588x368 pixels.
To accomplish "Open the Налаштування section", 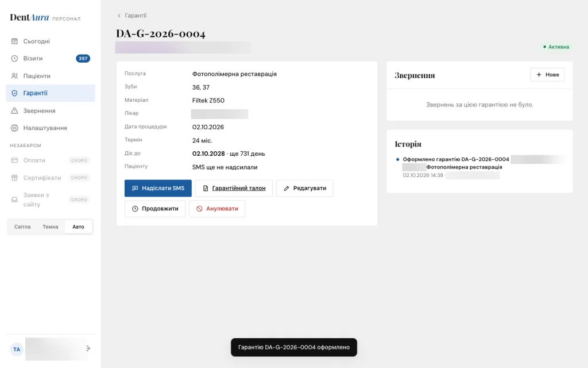I will coord(51,128).
